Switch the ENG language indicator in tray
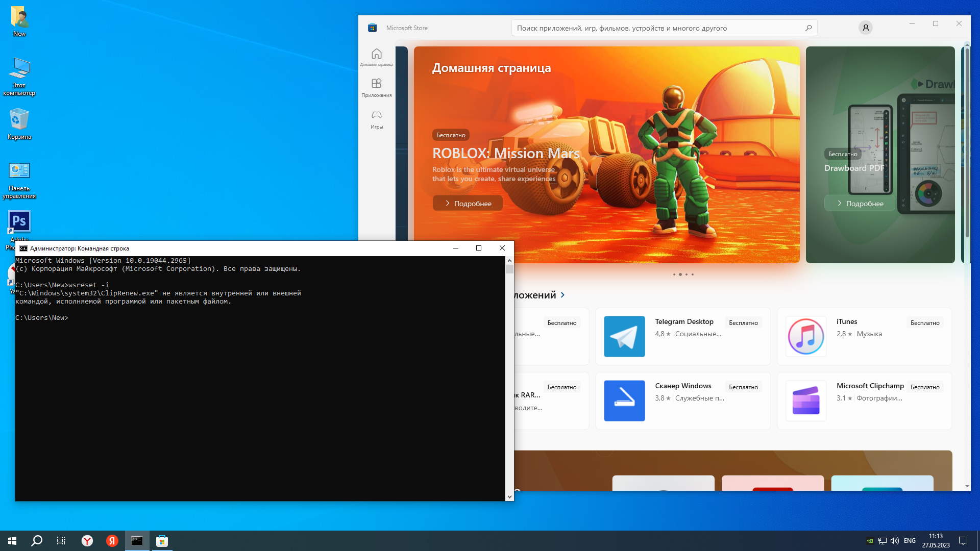980x551 pixels. [910, 541]
